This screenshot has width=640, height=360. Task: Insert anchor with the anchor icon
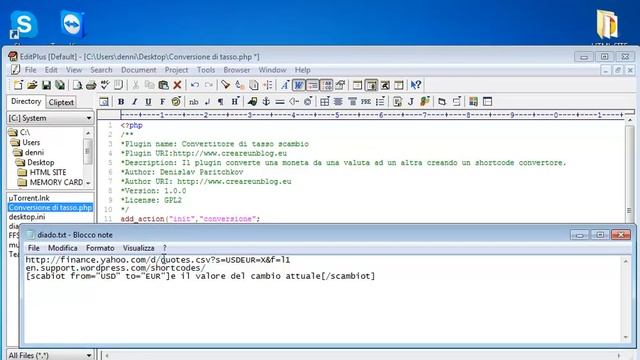(266, 102)
